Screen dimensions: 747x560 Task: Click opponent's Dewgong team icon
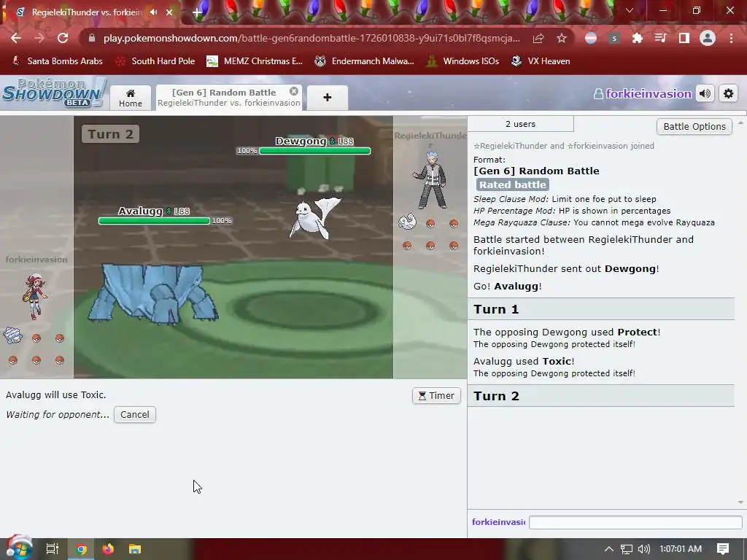coord(407,222)
